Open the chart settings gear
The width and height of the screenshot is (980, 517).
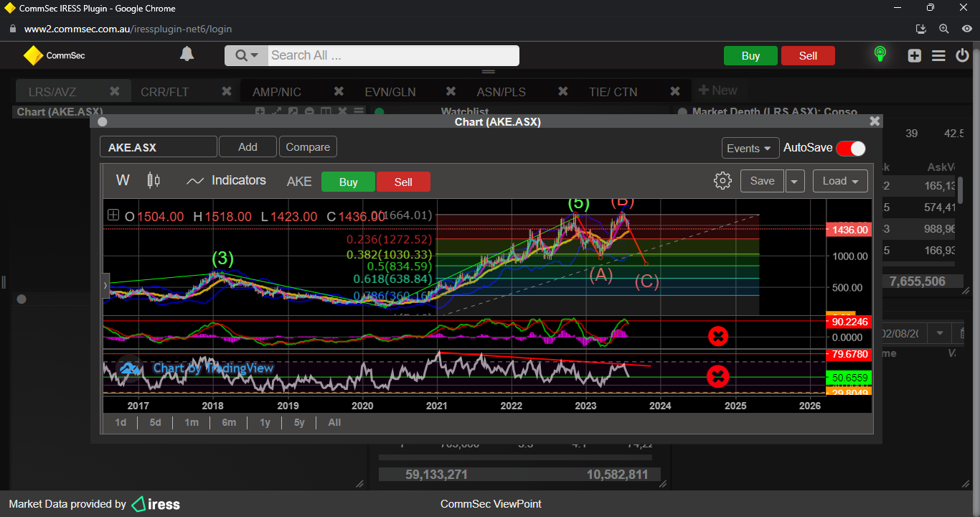[722, 181]
